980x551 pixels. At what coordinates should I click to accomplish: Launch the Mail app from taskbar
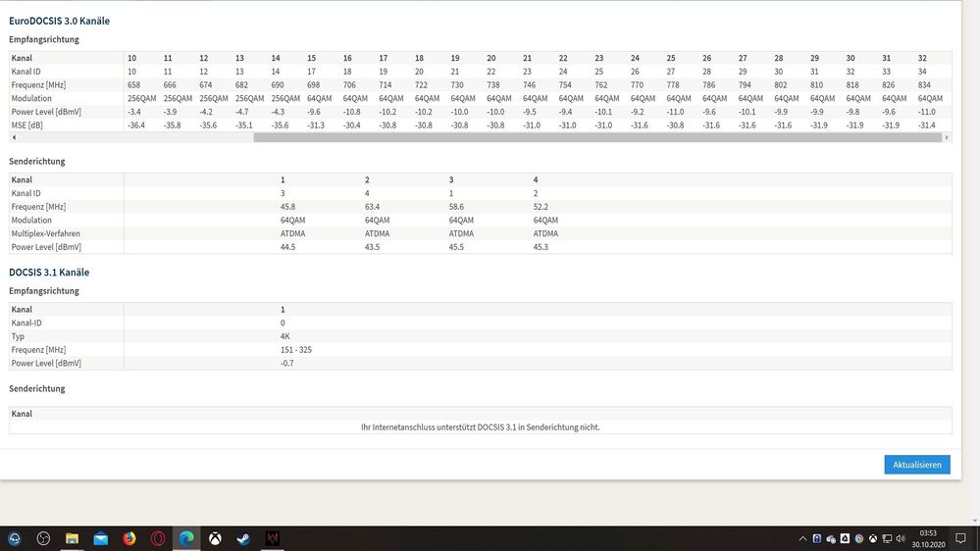[101, 538]
